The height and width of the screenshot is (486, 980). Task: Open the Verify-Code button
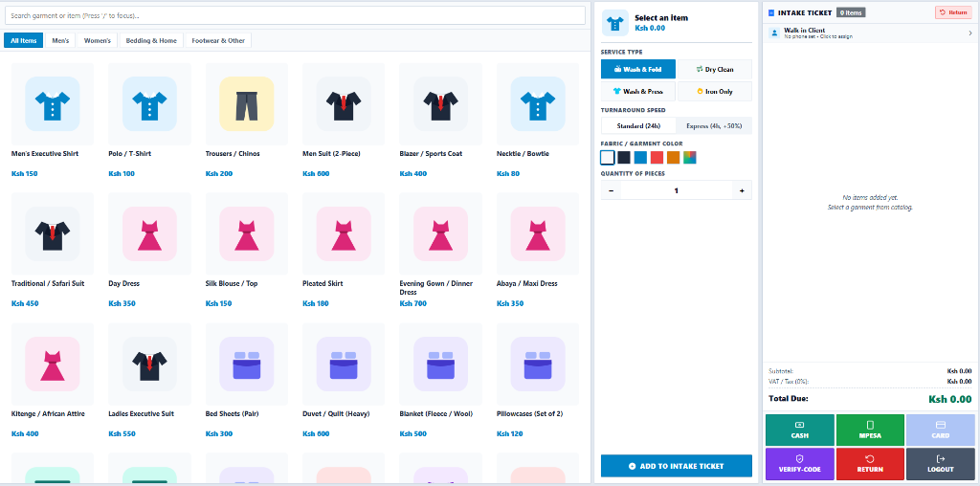[x=800, y=463]
